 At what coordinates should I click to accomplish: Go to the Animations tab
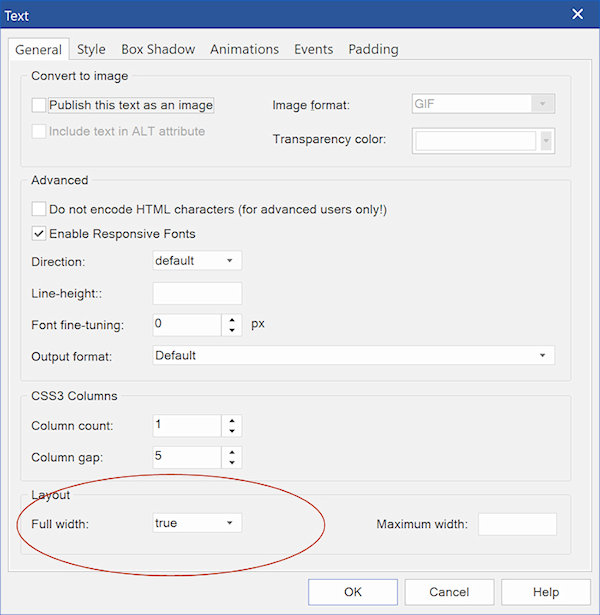point(244,49)
